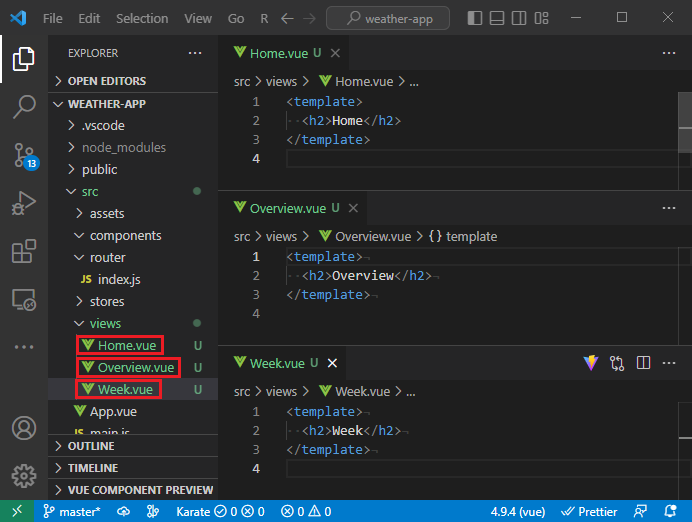
Task: Toggle the primary side bar layout icon
Action: (474, 18)
